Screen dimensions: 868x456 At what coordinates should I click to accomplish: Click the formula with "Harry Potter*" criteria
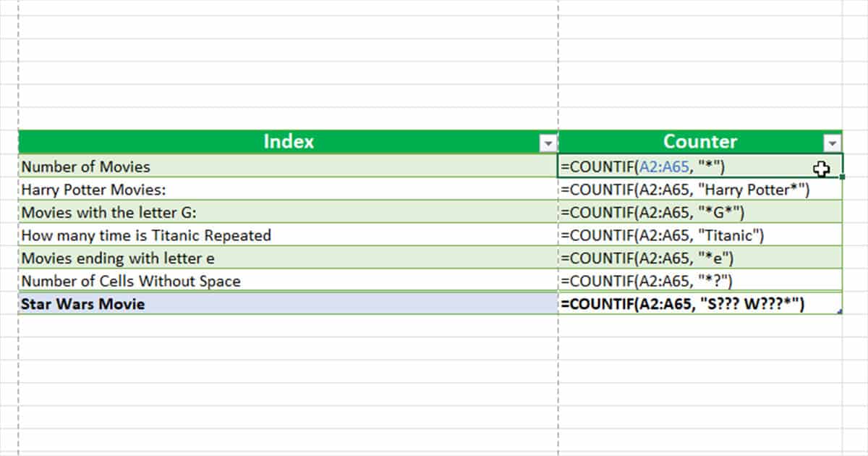tap(673, 190)
